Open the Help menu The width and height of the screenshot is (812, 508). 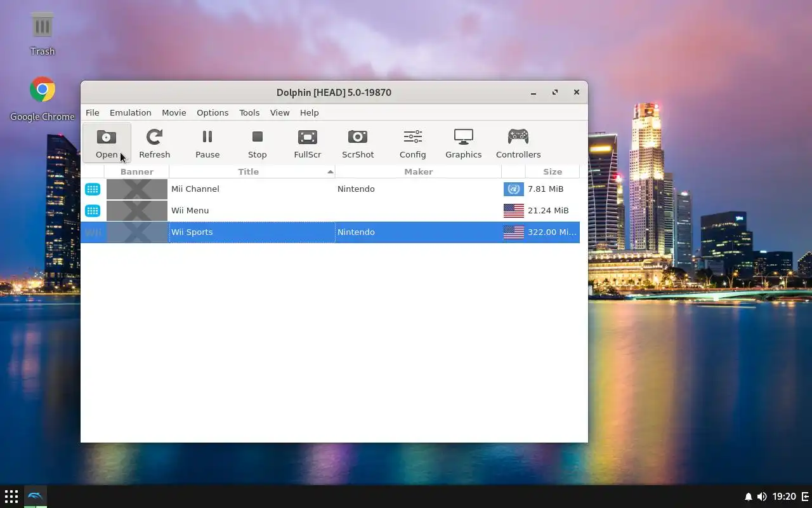click(x=309, y=112)
